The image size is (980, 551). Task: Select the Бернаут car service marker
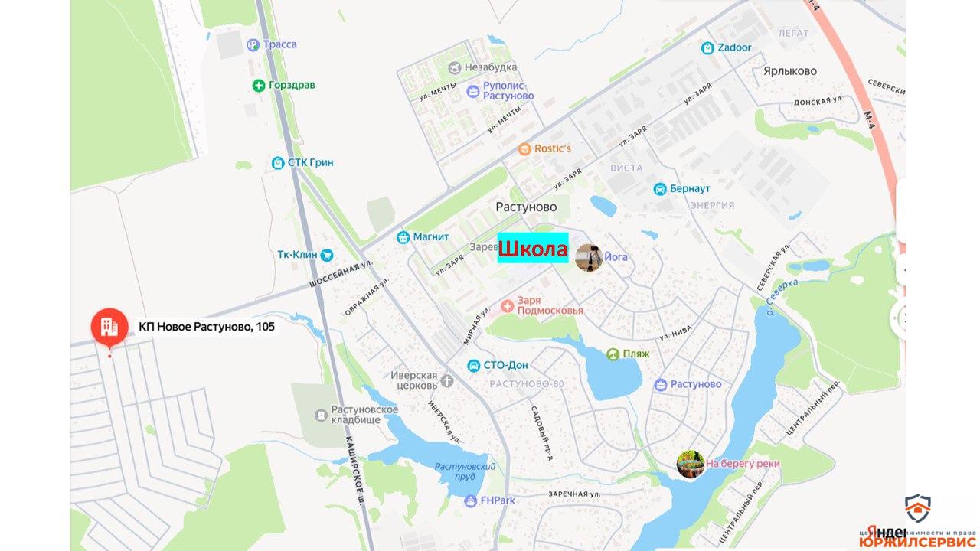tap(660, 189)
